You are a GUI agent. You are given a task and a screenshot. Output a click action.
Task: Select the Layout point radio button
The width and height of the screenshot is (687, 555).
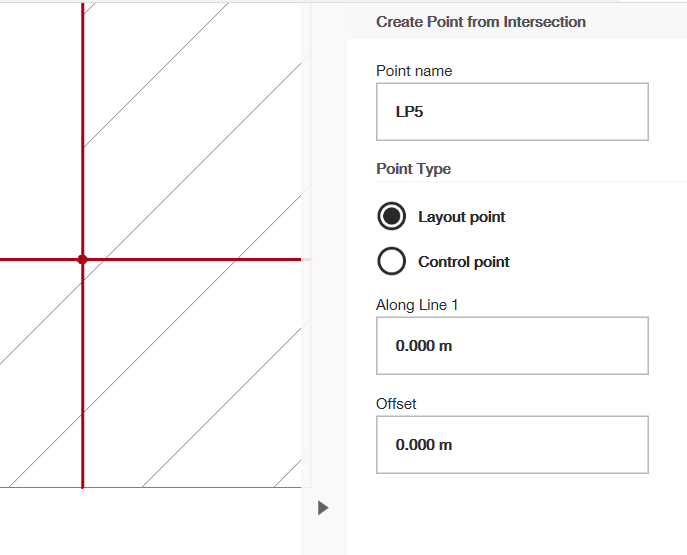pyautogui.click(x=392, y=216)
